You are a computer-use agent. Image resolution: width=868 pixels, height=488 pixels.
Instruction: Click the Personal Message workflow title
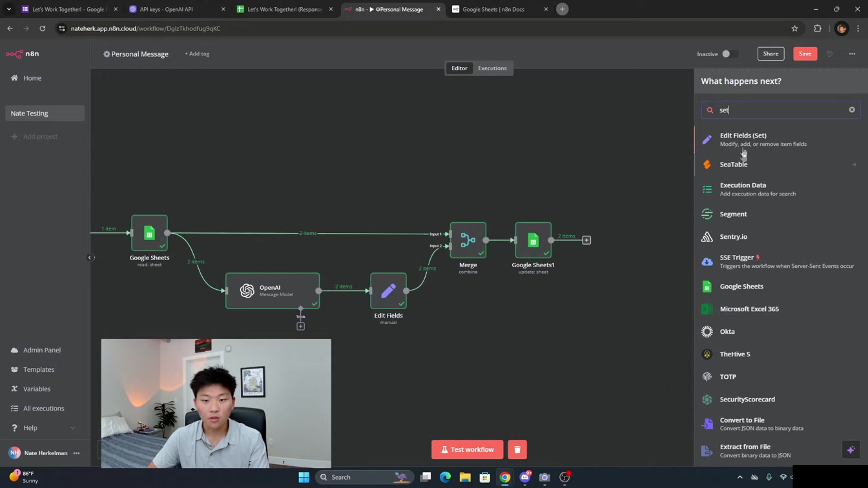(139, 54)
